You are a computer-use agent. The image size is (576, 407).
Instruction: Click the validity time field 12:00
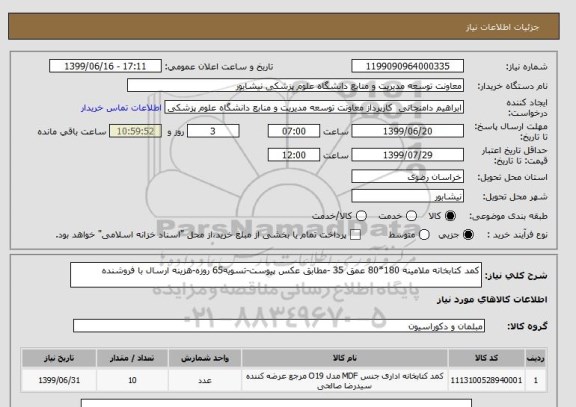[x=294, y=155]
